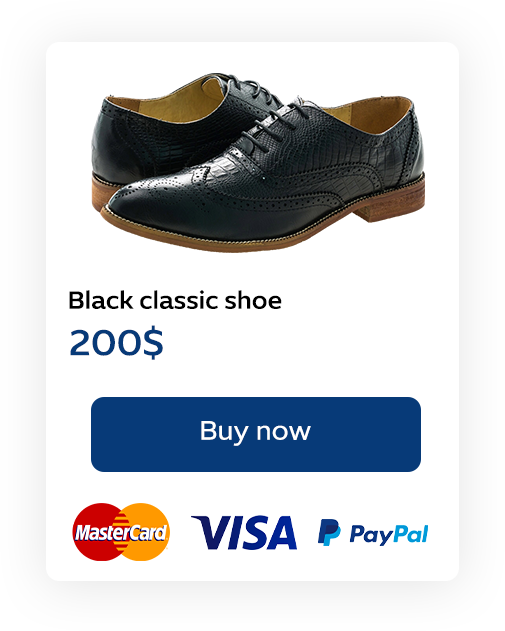Open the Black classic shoe title
The image size is (505, 631).
tap(175, 300)
